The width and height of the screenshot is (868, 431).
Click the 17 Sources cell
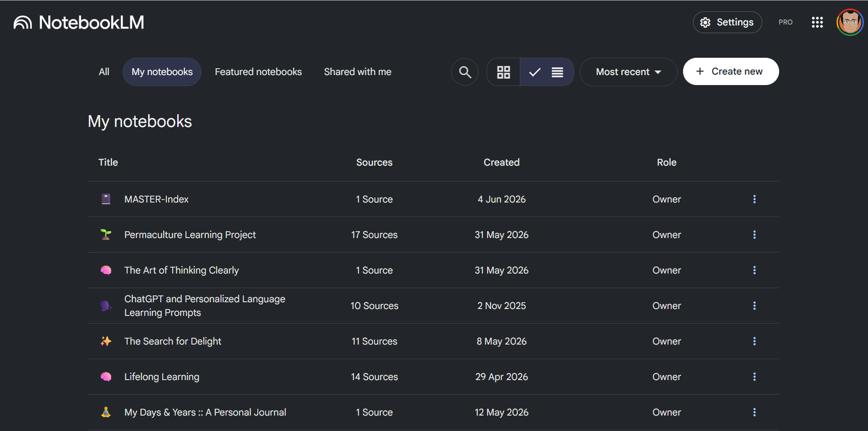374,235
